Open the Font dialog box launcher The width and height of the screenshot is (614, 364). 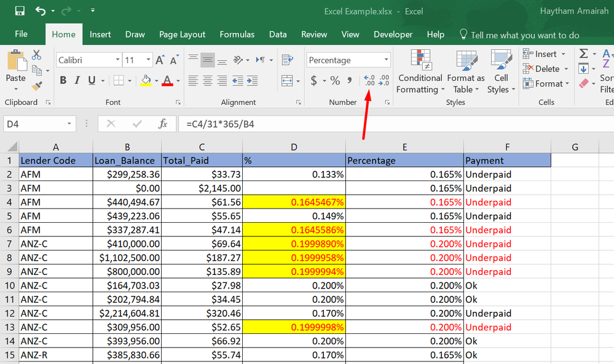coord(178,103)
